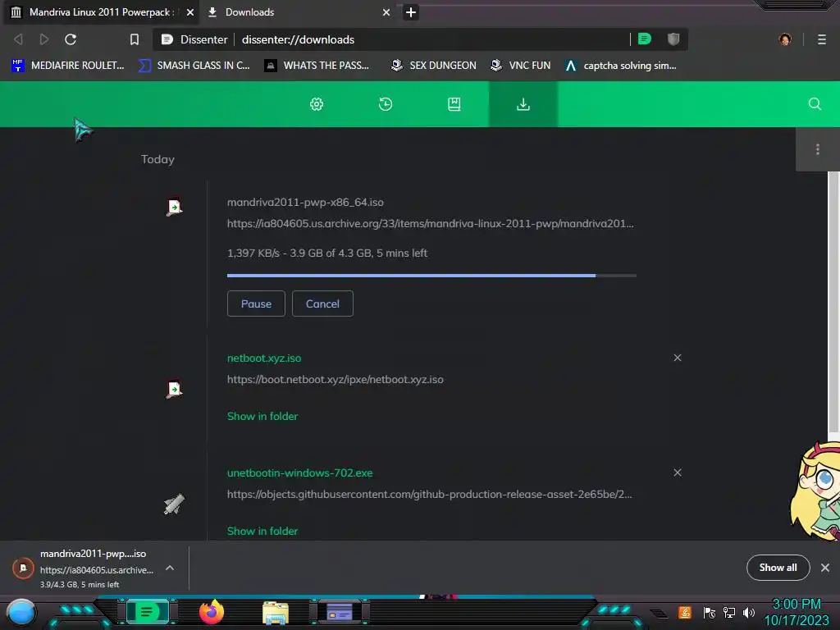Select the Downloads tab icon
The height and width of the screenshot is (630, 840).
[x=523, y=104]
